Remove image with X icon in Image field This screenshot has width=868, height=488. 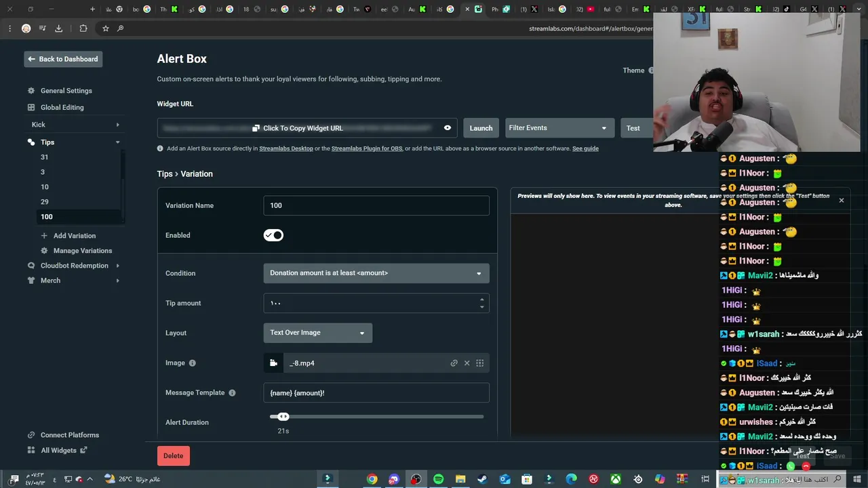[x=467, y=363]
